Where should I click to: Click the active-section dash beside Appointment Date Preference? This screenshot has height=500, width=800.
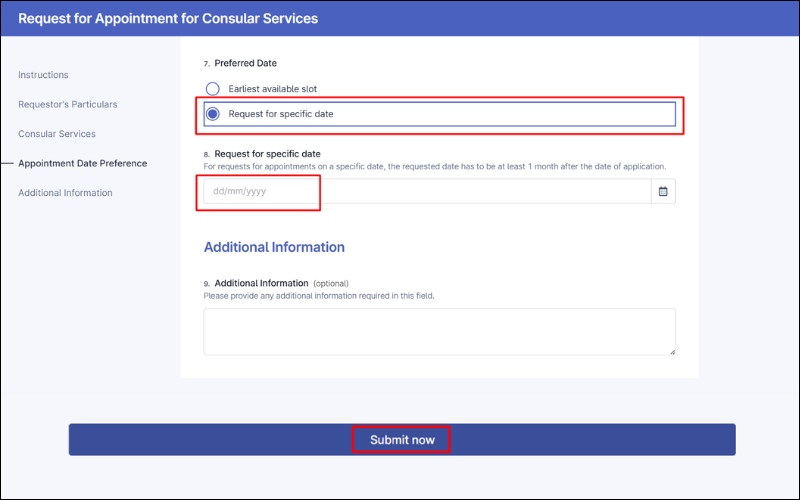point(7,163)
